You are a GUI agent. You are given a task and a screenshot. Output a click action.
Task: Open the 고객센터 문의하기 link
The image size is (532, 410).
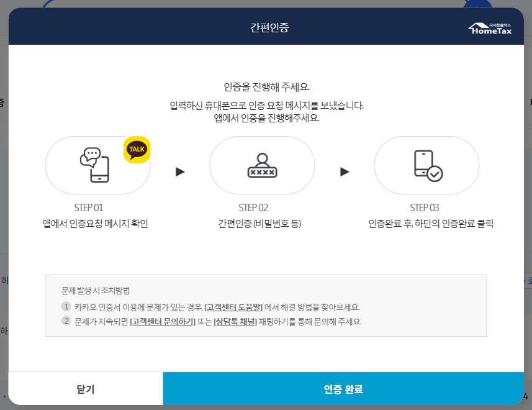point(163,319)
